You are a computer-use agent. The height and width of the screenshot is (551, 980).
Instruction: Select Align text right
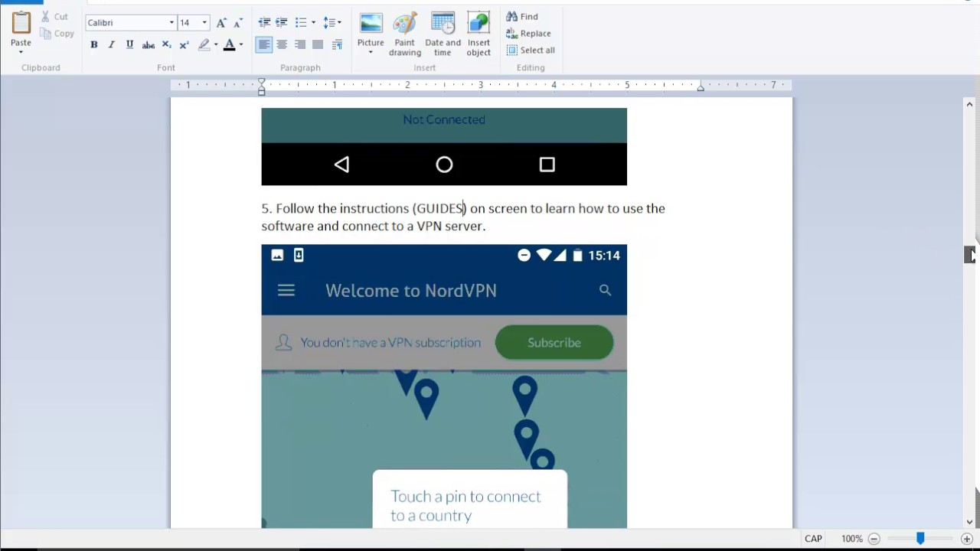[x=300, y=45]
